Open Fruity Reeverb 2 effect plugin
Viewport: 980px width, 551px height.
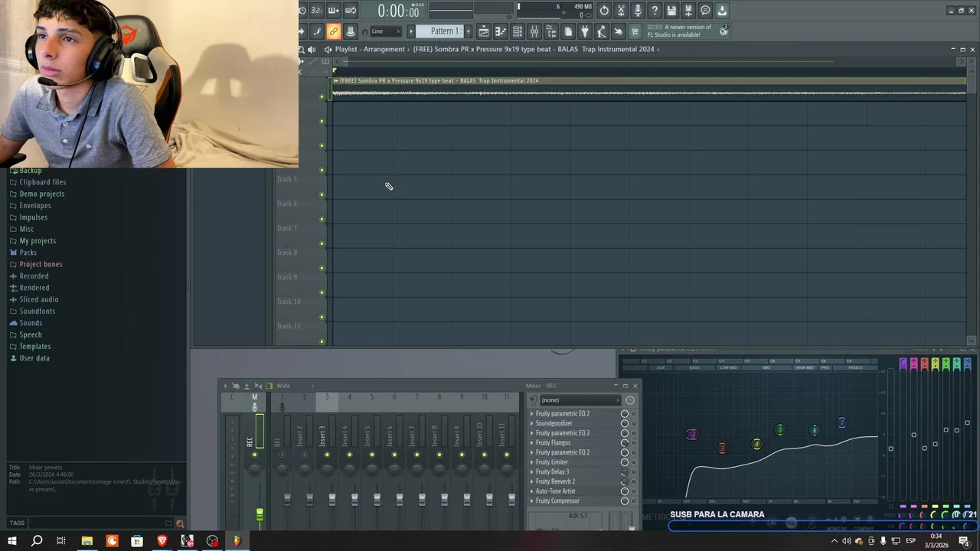click(556, 482)
